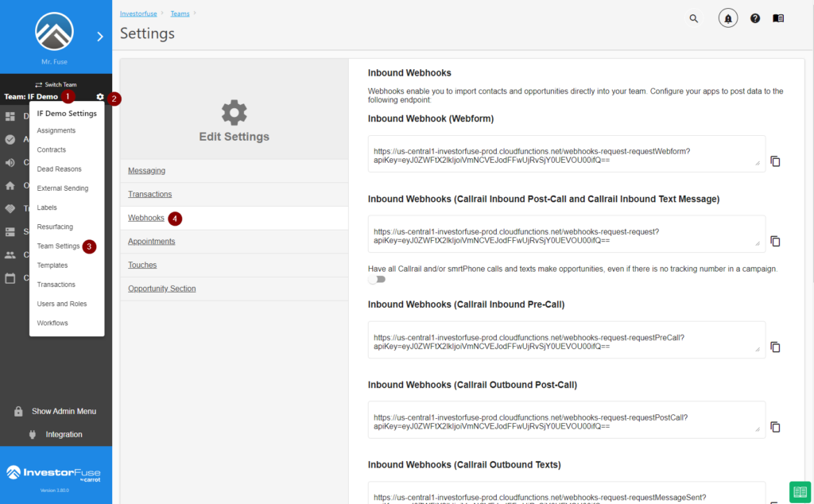Select Labels in settings menu

coord(47,207)
